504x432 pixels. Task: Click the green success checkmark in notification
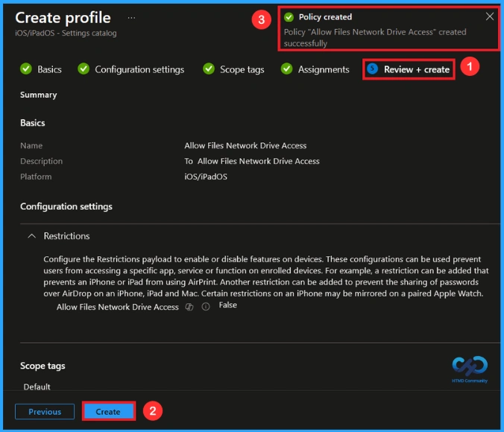click(x=289, y=17)
